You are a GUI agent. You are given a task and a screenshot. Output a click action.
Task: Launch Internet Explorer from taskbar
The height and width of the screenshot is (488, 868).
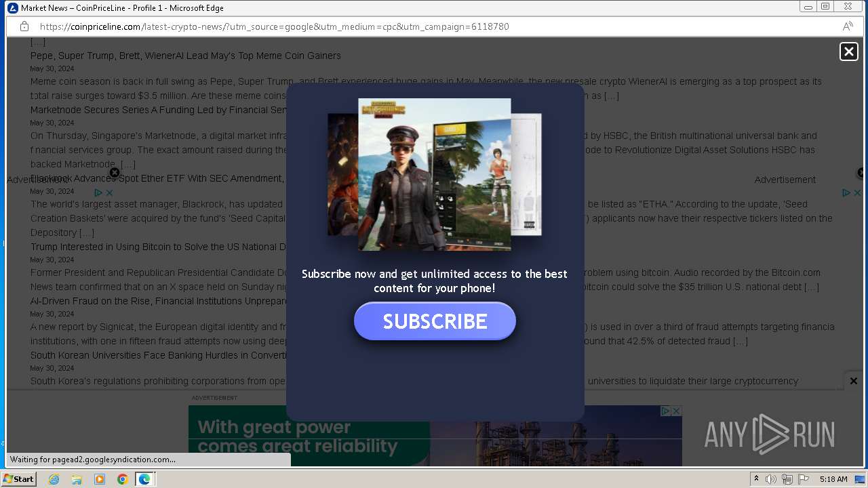[54, 479]
